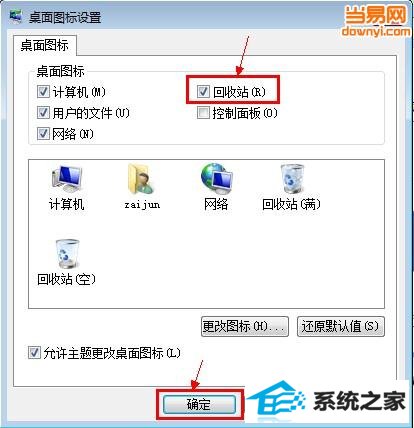Select the 计算机 computer icon in preview list
This screenshot has height=428, width=414.
pos(67,180)
